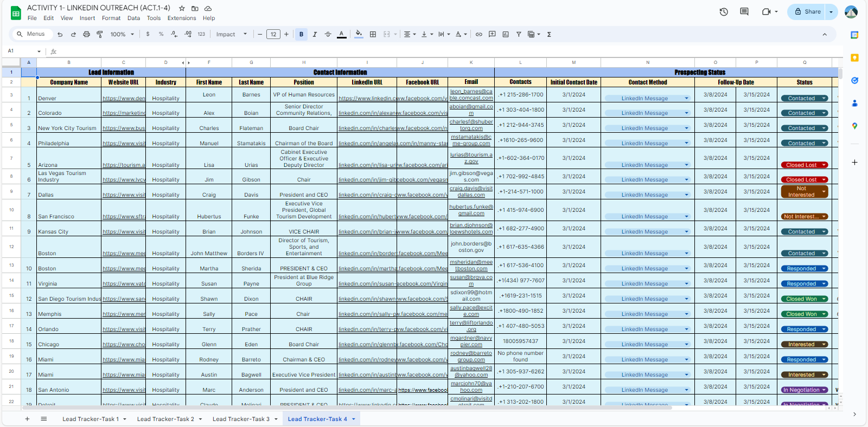Image resolution: width=868 pixels, height=427 pixels.
Task: Open the Extensions menu
Action: pos(182,18)
